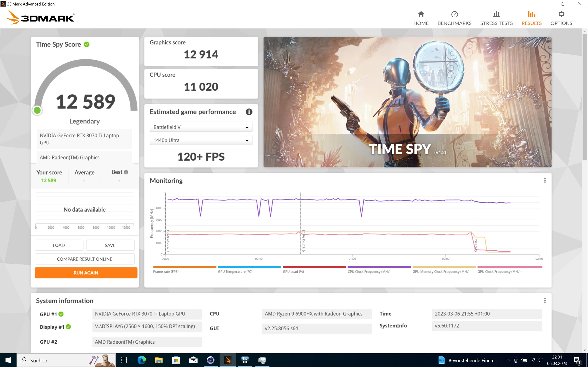Screen dimensions: 588x367
Task: Toggle the GPU Load red legend swatch
Action: click(x=314, y=267)
